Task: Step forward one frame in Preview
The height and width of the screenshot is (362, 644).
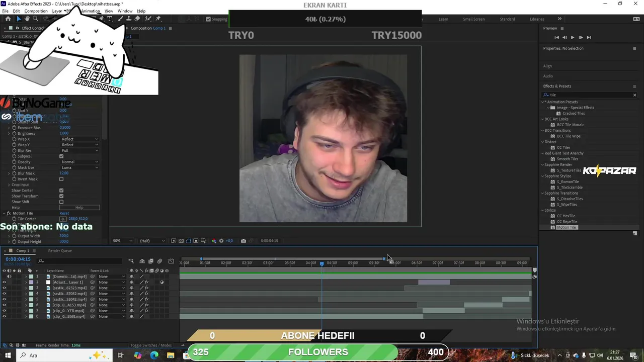Action: pyautogui.click(x=581, y=37)
